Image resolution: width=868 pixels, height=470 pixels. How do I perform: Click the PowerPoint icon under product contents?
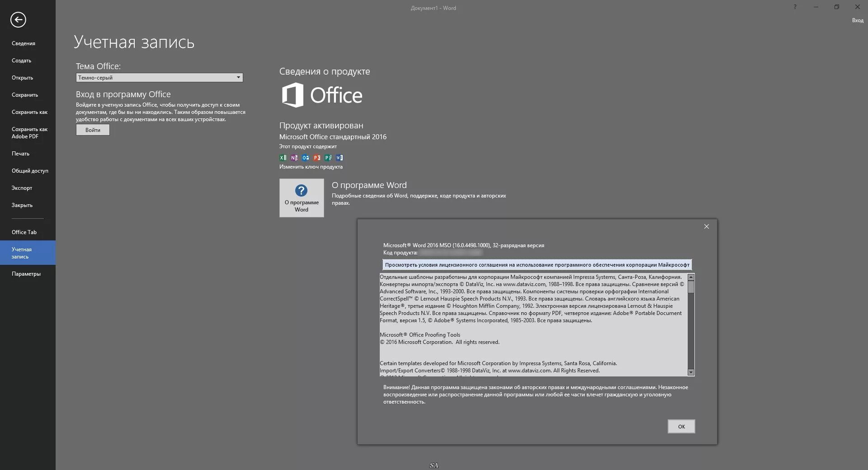(x=317, y=158)
